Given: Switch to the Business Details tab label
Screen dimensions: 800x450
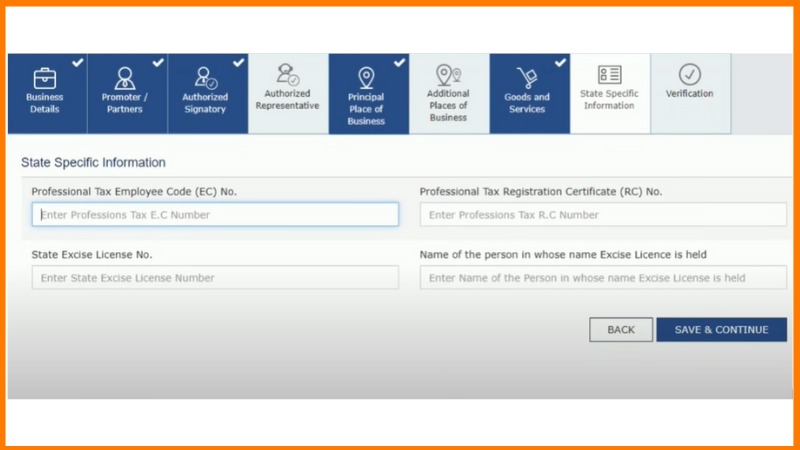Looking at the screenshot, I should [x=45, y=103].
